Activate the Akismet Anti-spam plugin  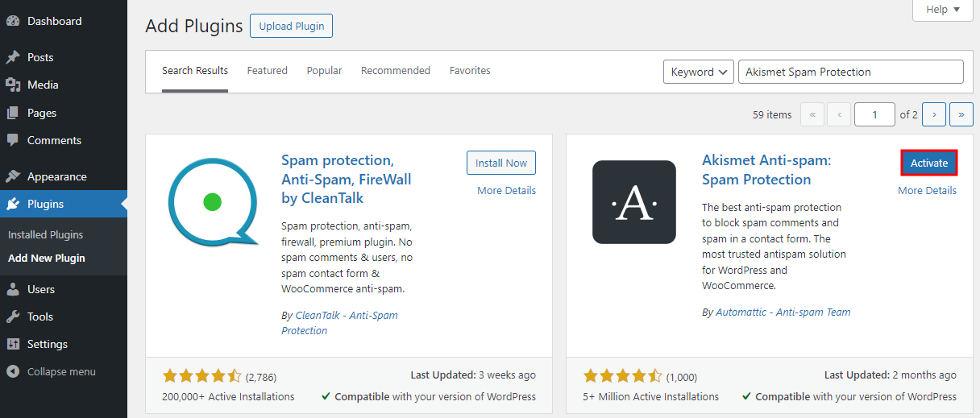click(928, 163)
